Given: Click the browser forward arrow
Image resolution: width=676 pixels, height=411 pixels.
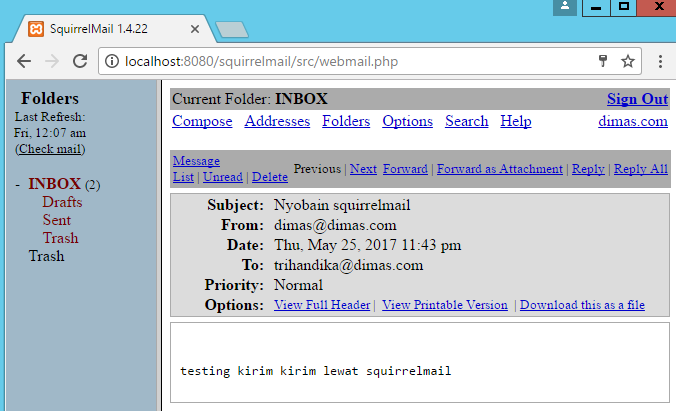Looking at the screenshot, I should click(x=52, y=61).
